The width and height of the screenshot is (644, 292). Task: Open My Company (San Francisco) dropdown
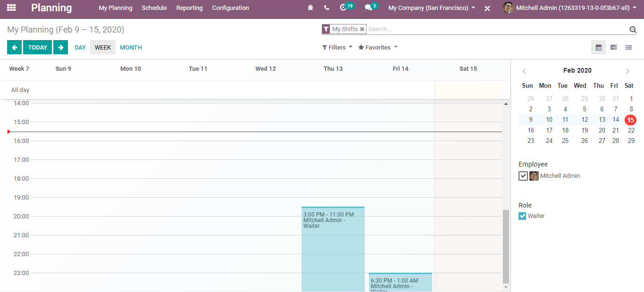[x=432, y=8]
